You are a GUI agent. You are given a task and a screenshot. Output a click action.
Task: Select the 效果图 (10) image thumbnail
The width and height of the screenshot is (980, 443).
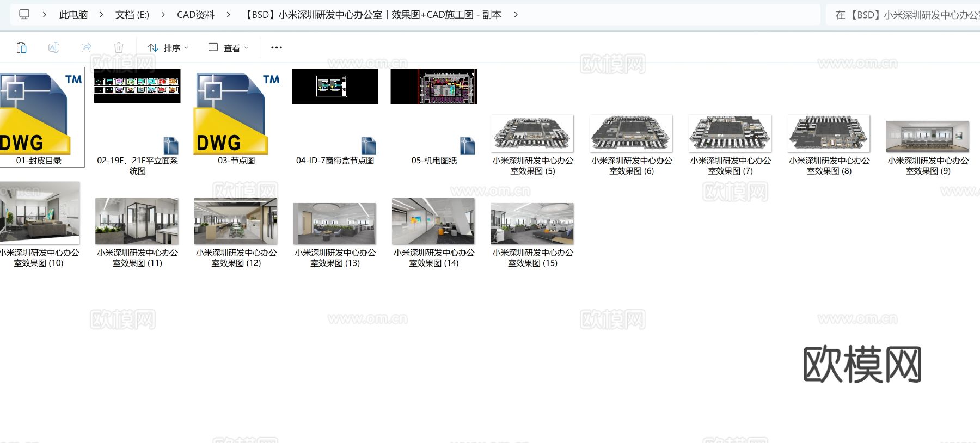click(x=39, y=213)
